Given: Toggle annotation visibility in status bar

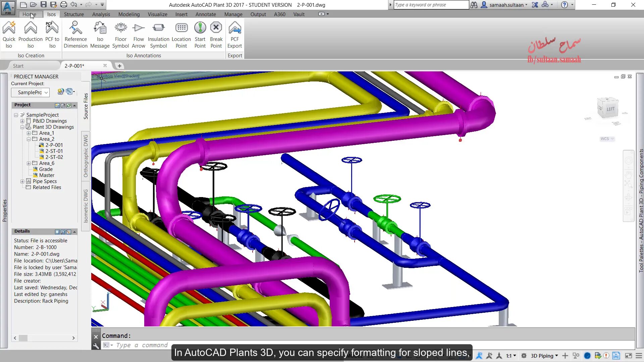Looking at the screenshot, I should pos(479,356).
